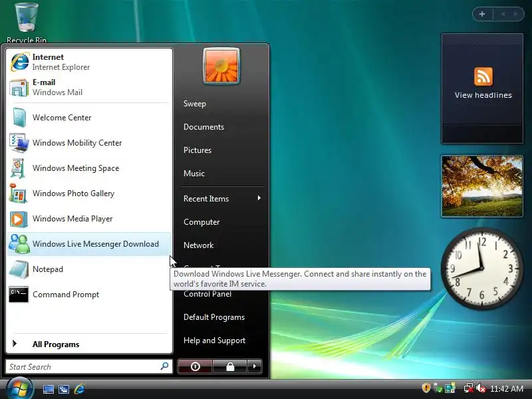Click the RSS feed icon in headlines gadget
The image size is (532, 399).
pyautogui.click(x=483, y=76)
